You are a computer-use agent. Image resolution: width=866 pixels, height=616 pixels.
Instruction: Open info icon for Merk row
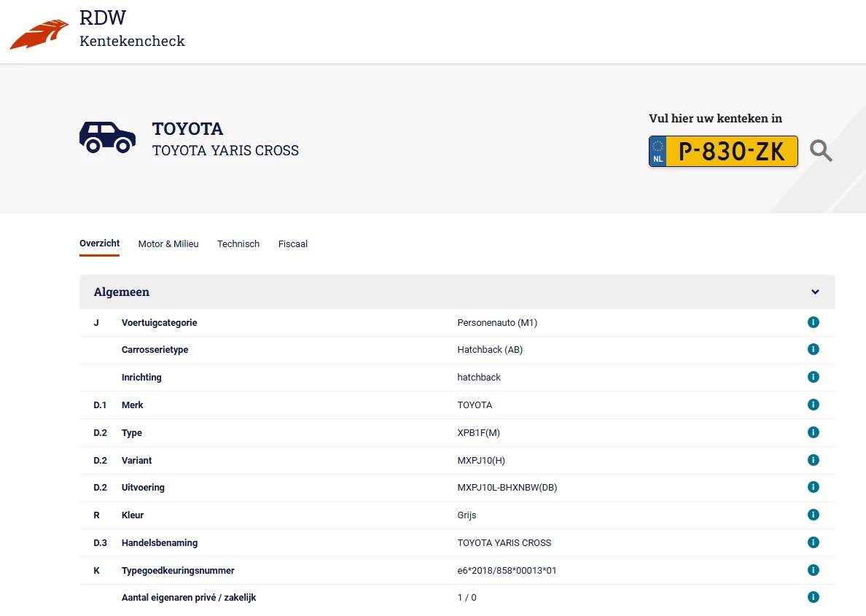click(x=814, y=405)
